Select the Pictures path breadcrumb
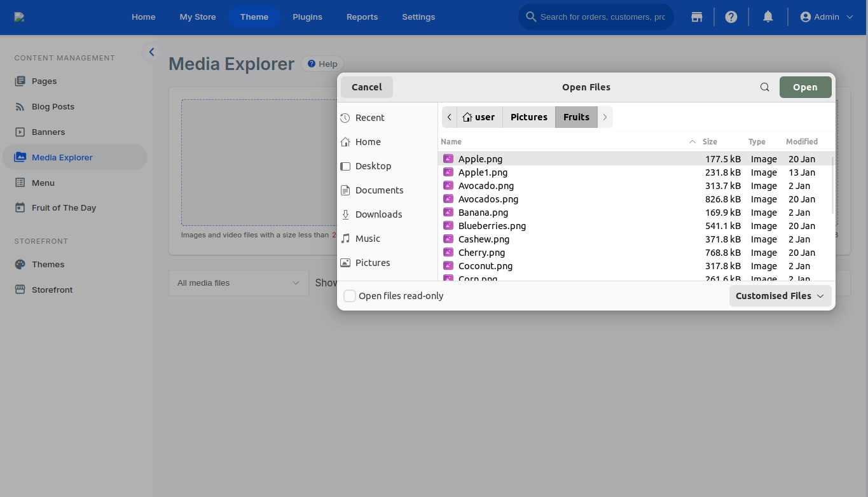Viewport: 868px width, 497px height. (x=529, y=117)
